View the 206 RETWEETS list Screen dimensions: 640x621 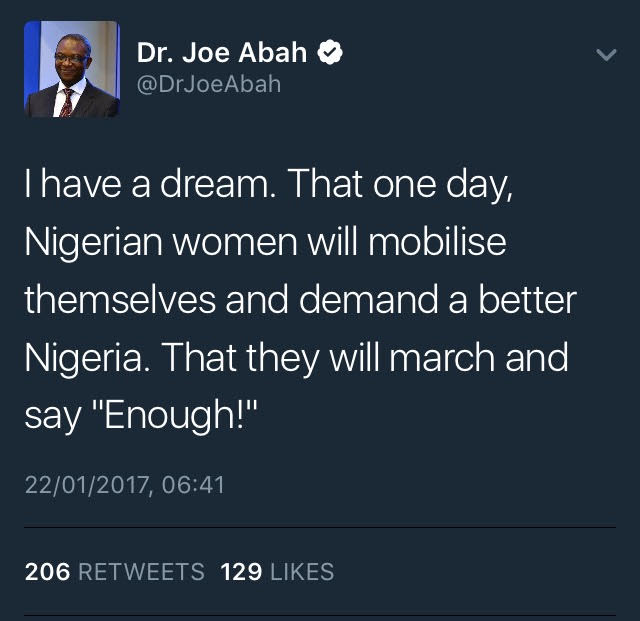114,571
